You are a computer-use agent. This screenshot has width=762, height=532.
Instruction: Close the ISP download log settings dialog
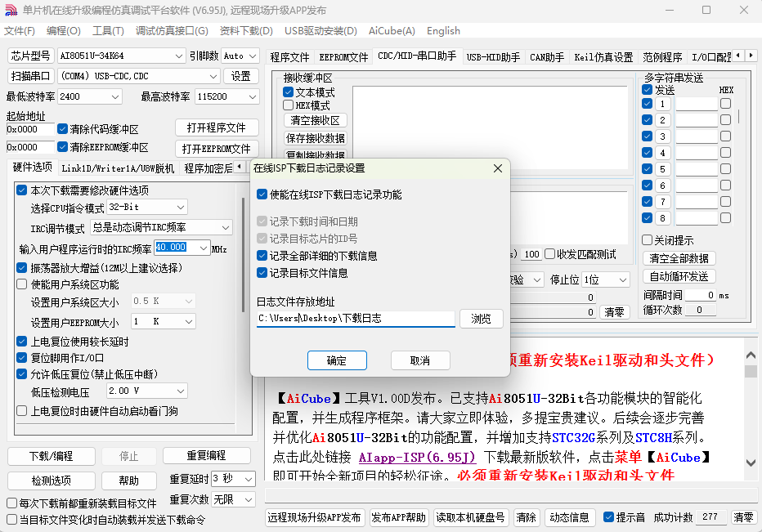tap(498, 168)
